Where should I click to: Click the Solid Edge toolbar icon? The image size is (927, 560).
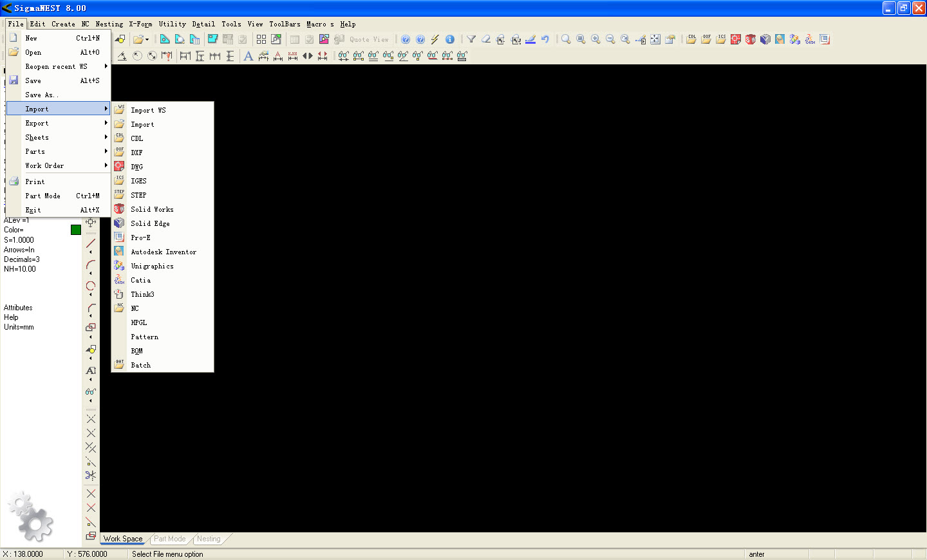[765, 39]
